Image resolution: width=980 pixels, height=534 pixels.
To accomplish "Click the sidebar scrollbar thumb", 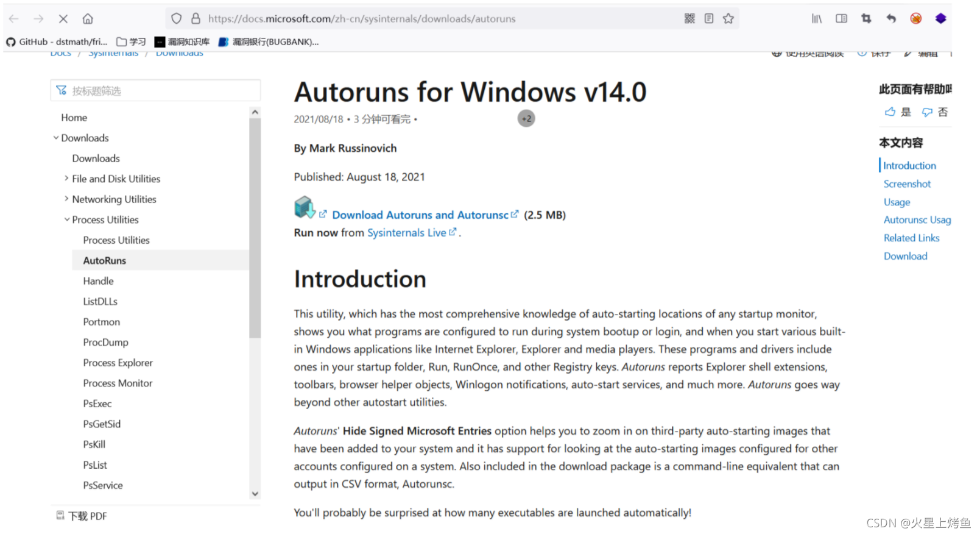I will [255, 228].
